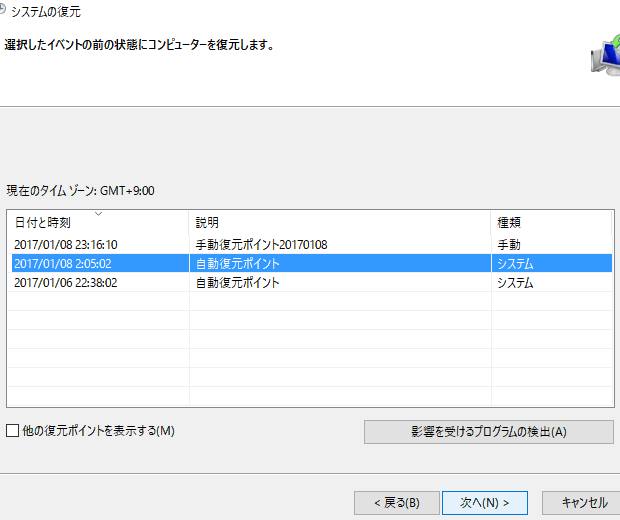Go back with 戻る(B) button
The height and width of the screenshot is (520, 620).
395,502
